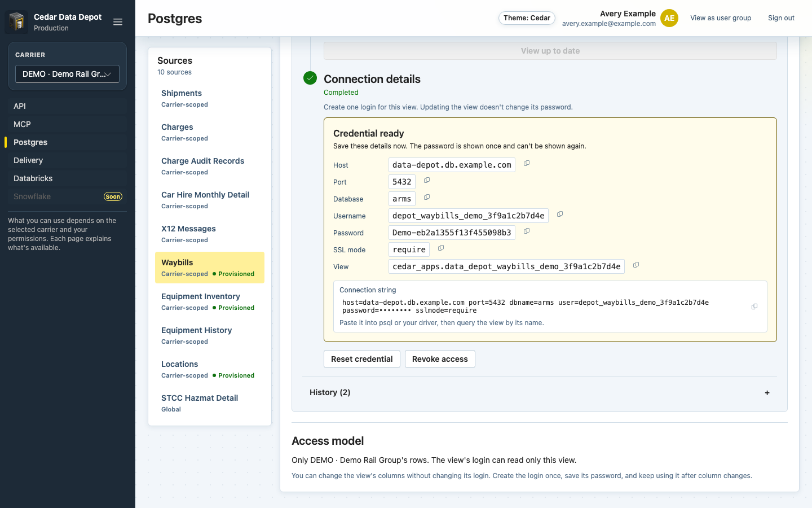Copy the Port value
The height and width of the screenshot is (508, 812).
[427, 181]
